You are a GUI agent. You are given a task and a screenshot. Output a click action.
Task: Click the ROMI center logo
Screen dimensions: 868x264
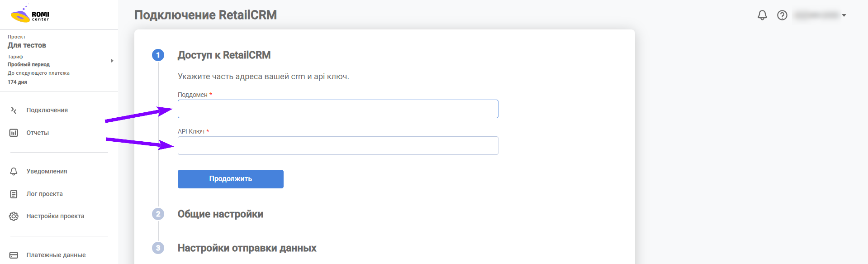tap(30, 15)
